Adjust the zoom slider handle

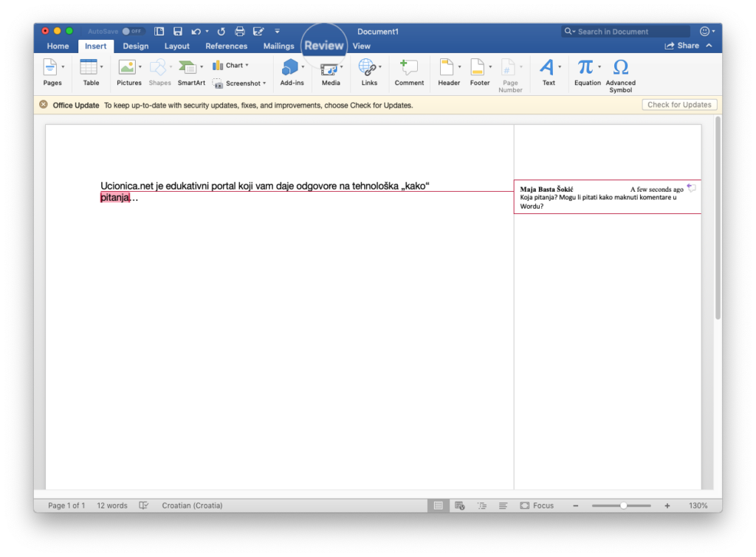pos(624,505)
